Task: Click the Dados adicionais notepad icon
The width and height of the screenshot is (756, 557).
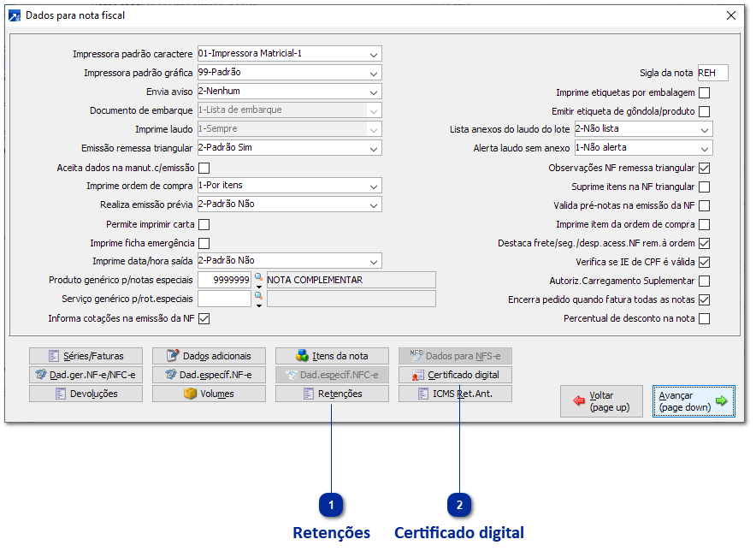Action: click(x=173, y=355)
